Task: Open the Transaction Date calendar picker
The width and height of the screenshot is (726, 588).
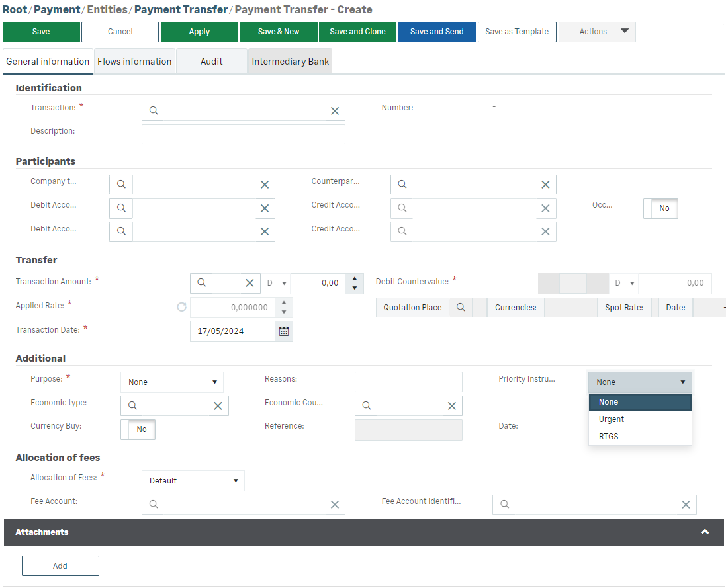Action: click(x=284, y=331)
